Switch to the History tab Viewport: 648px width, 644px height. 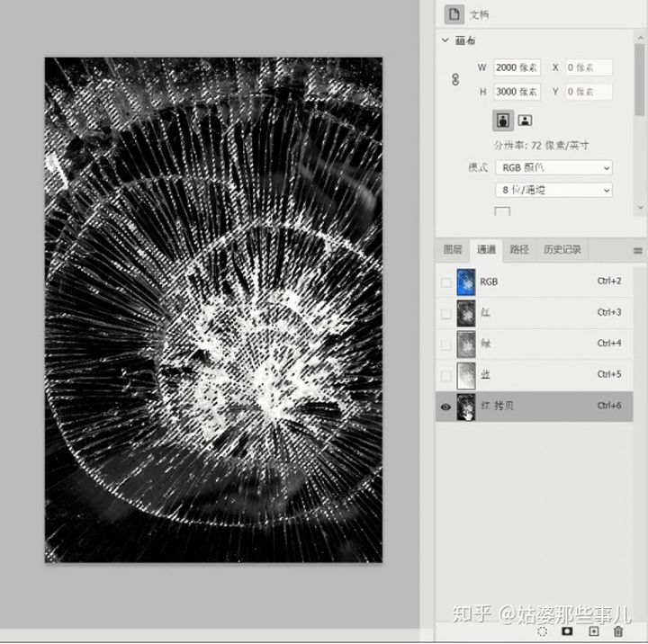(x=562, y=249)
